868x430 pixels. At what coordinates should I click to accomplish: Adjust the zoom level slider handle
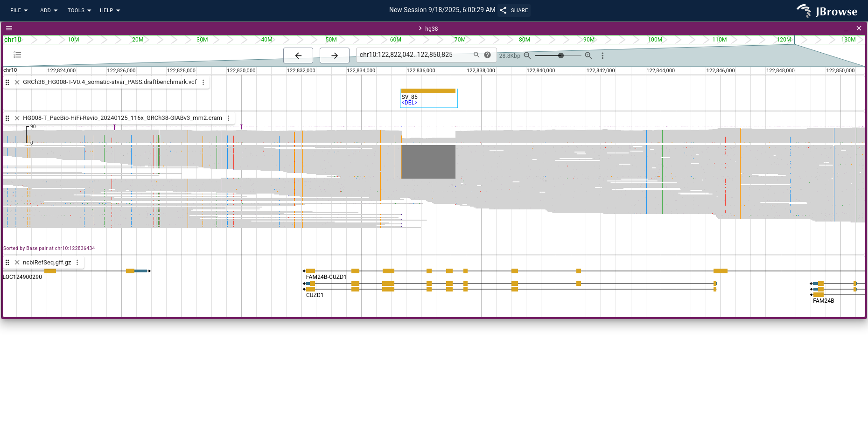coord(561,55)
